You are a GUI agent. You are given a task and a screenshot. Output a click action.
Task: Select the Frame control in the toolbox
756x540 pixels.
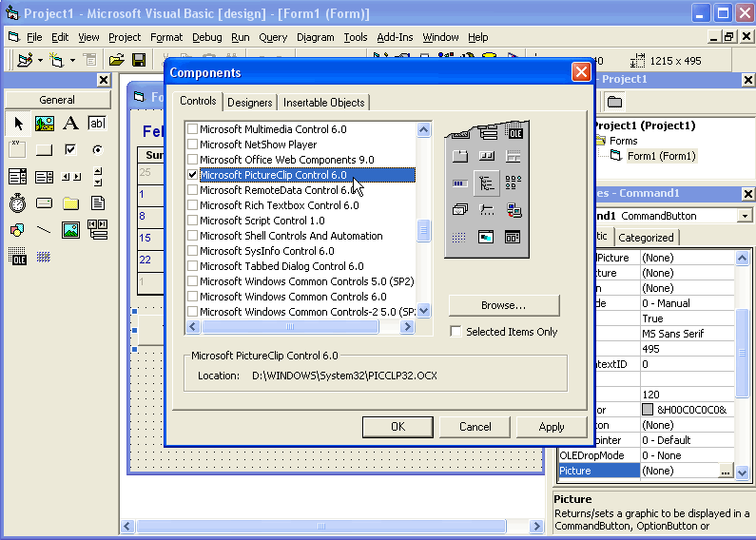17,150
